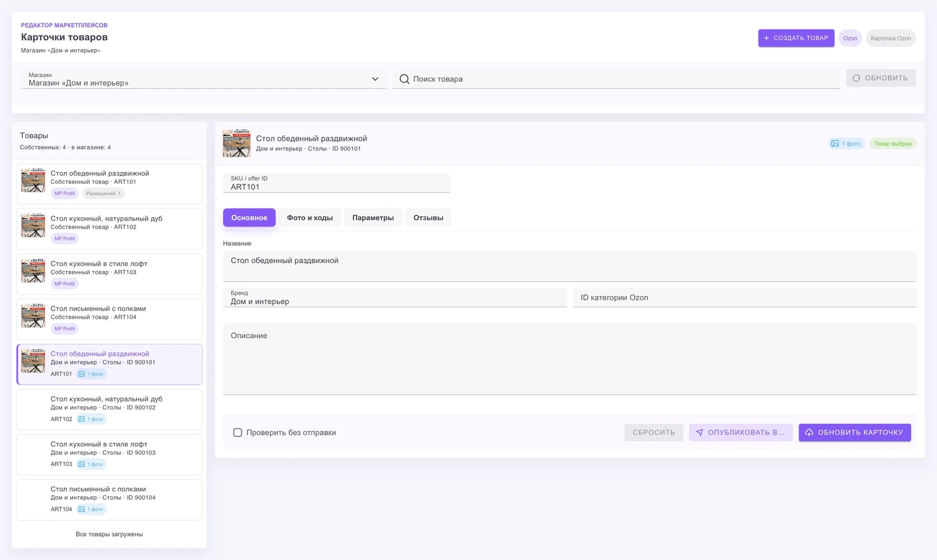This screenshot has width=937, height=560.
Task: Click ОБНОВИТЬ КАРТОЧКУ button
Action: (855, 432)
